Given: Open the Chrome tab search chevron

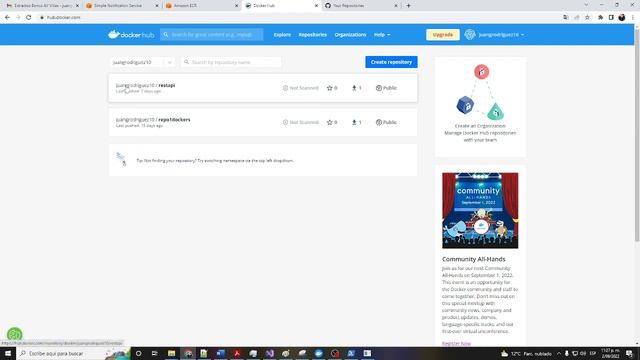Looking at the screenshot, I should (587, 5).
